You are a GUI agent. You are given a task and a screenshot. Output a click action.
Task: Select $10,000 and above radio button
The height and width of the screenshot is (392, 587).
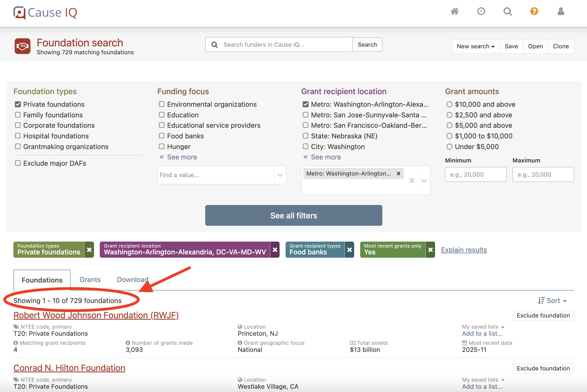(x=449, y=104)
